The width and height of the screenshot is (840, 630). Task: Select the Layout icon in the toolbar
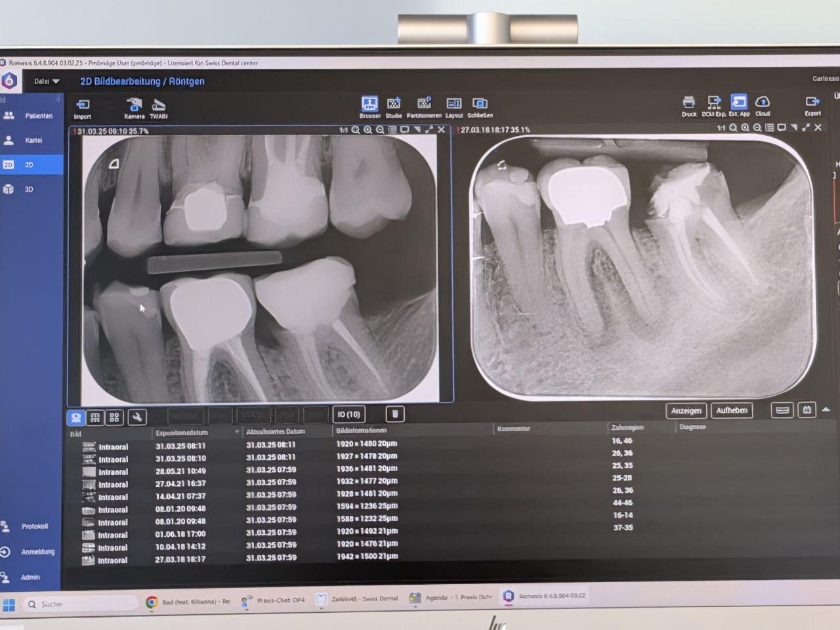click(453, 105)
